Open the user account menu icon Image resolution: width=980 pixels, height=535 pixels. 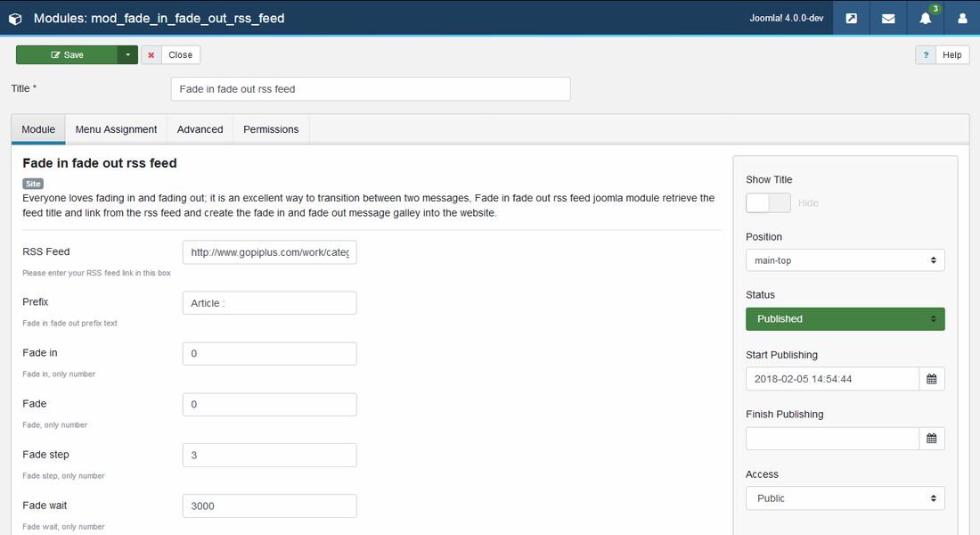click(x=962, y=18)
